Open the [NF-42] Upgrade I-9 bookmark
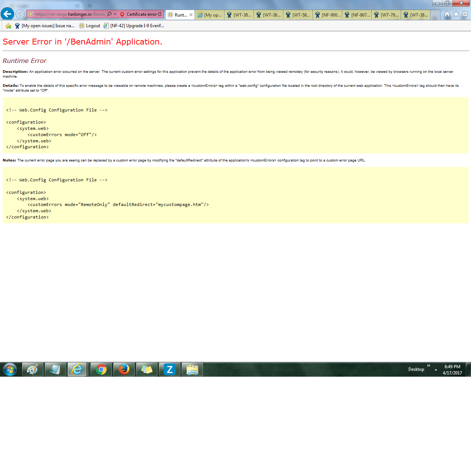Screen dimensions: 471x476 tap(134, 26)
